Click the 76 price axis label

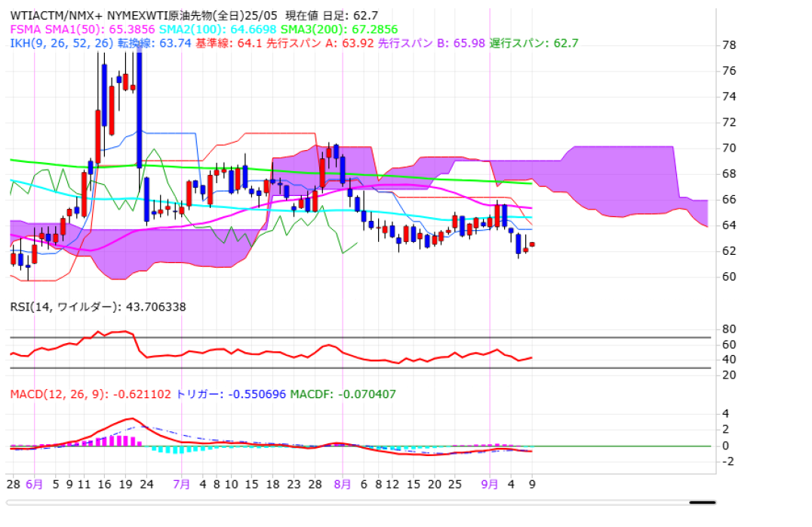click(x=729, y=71)
